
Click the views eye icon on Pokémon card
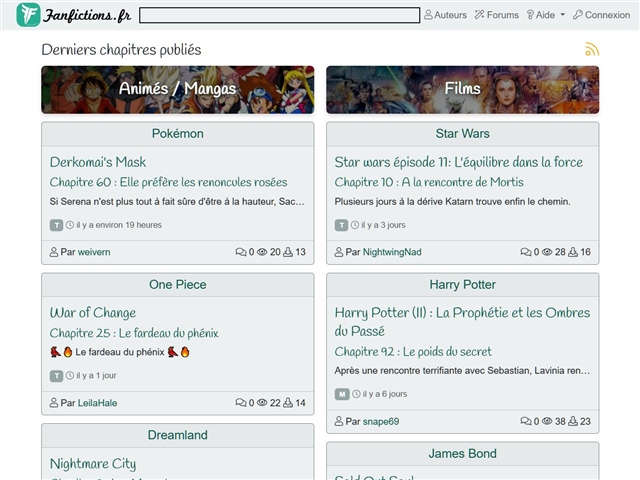262,252
